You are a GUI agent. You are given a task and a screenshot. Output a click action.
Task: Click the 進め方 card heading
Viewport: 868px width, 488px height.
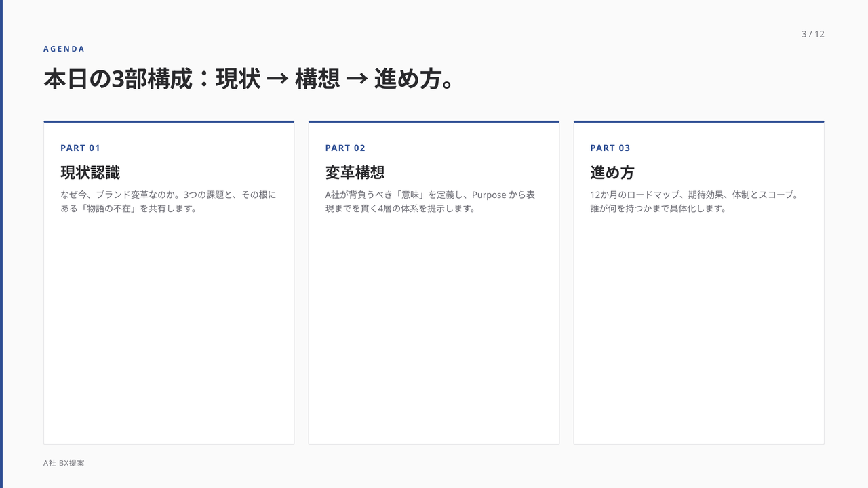click(x=612, y=172)
